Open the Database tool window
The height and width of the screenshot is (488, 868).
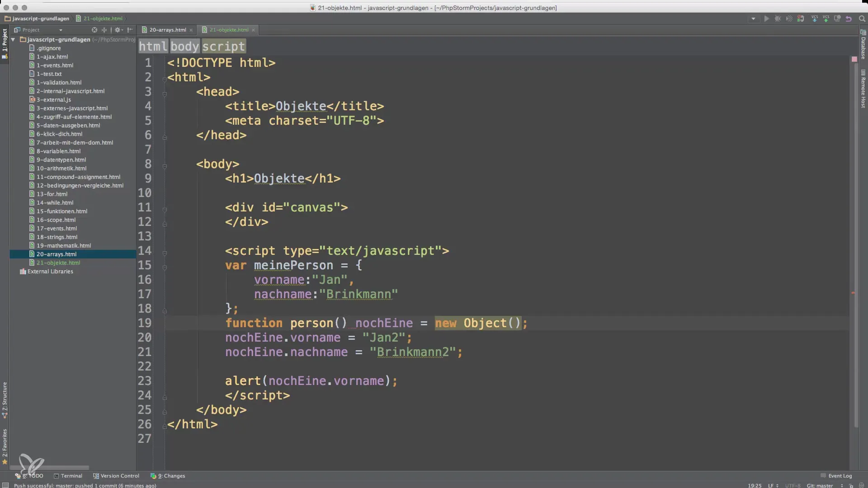[863, 44]
